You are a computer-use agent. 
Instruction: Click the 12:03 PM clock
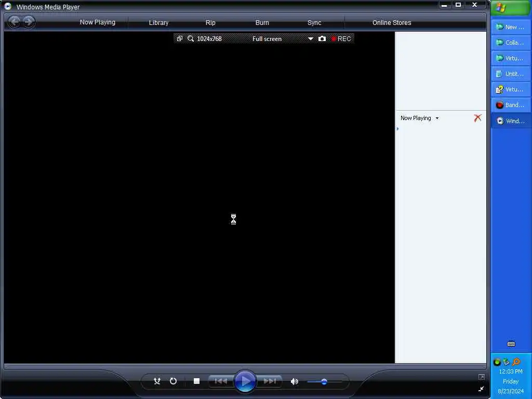tap(511, 371)
